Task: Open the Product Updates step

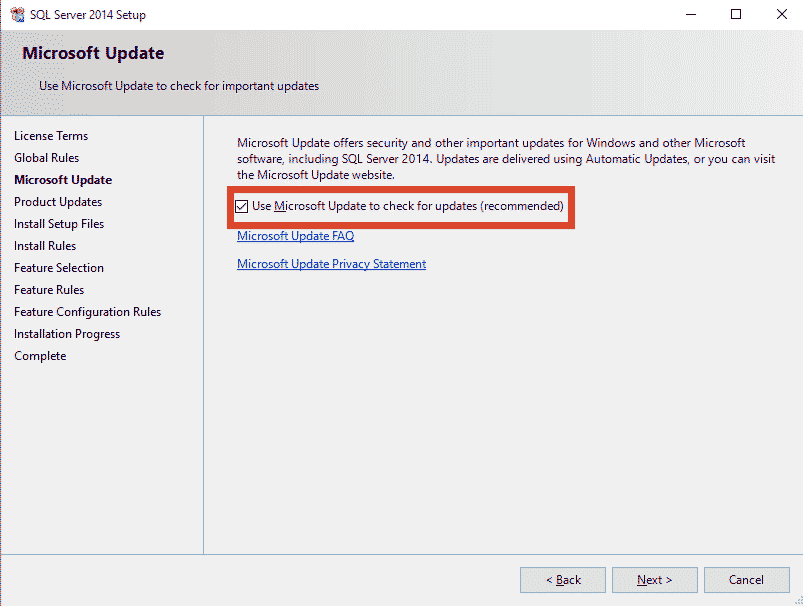Action: [x=59, y=201]
